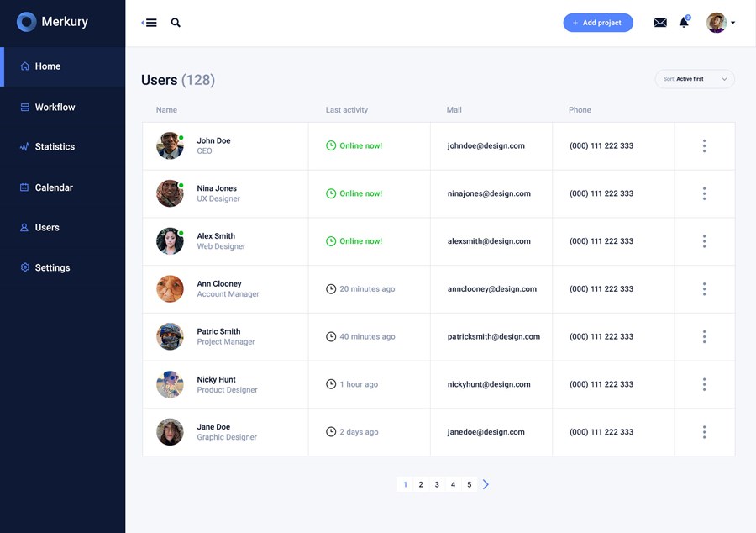This screenshot has width=756, height=533.
Task: Jump to page 3 in pagination
Action: 437,484
